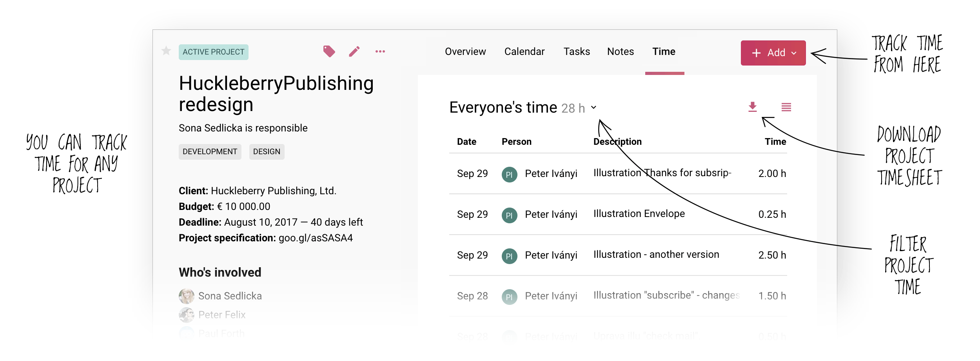This screenshot has height=361, width=980.
Task: Click the tag icon in header
Action: coord(329,51)
